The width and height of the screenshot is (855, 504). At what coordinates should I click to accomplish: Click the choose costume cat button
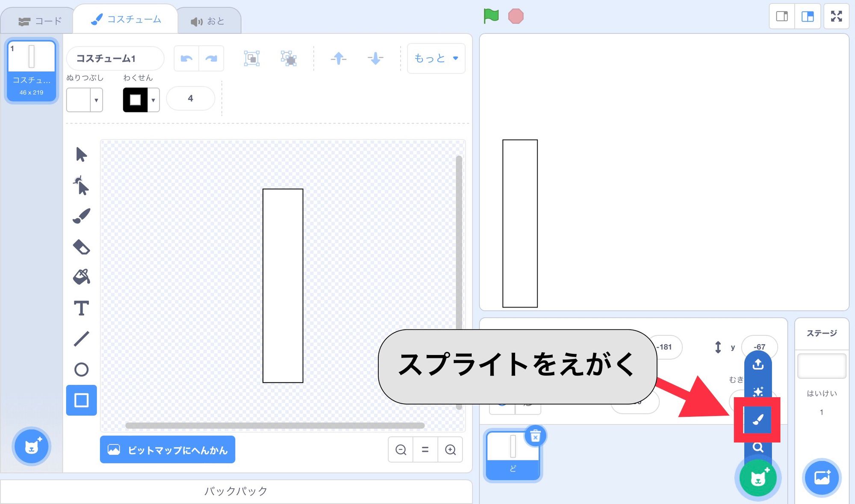(32, 447)
